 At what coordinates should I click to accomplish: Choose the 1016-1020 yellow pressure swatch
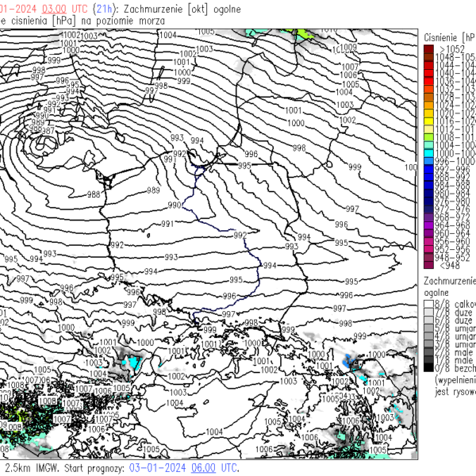coord(428,121)
